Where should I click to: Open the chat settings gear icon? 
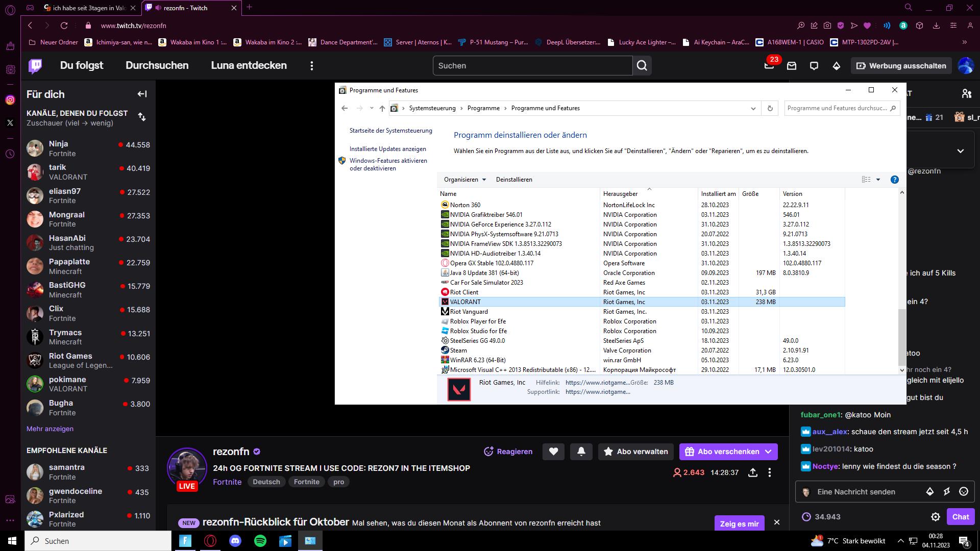(935, 517)
